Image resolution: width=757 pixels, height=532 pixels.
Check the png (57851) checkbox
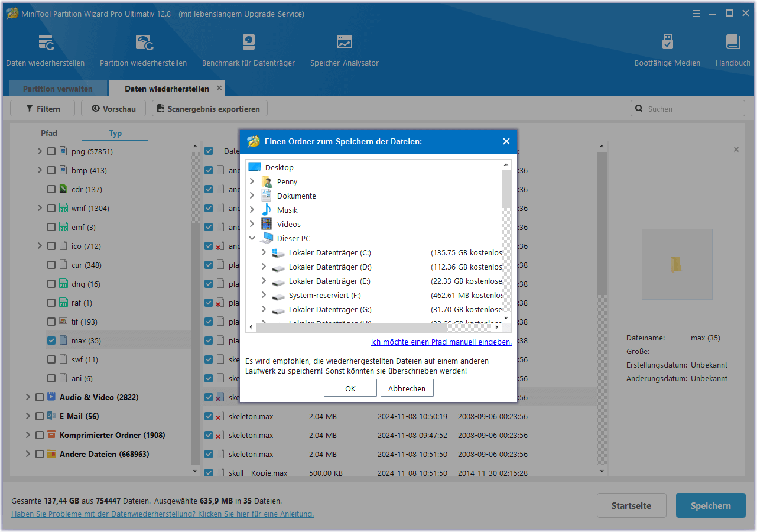[51, 152]
